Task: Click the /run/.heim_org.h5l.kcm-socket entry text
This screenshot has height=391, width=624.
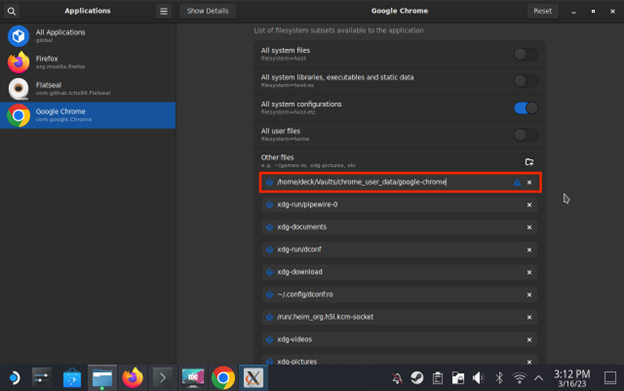Action: [x=325, y=317]
